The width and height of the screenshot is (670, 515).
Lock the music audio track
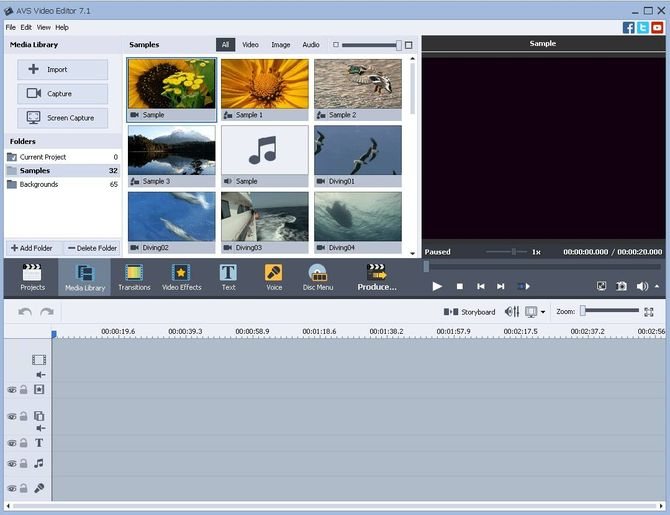[24, 463]
